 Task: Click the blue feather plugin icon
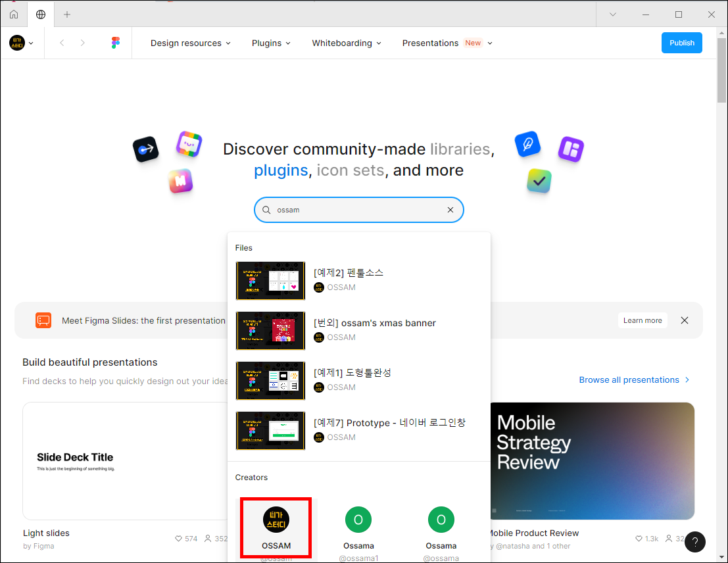[x=528, y=144]
